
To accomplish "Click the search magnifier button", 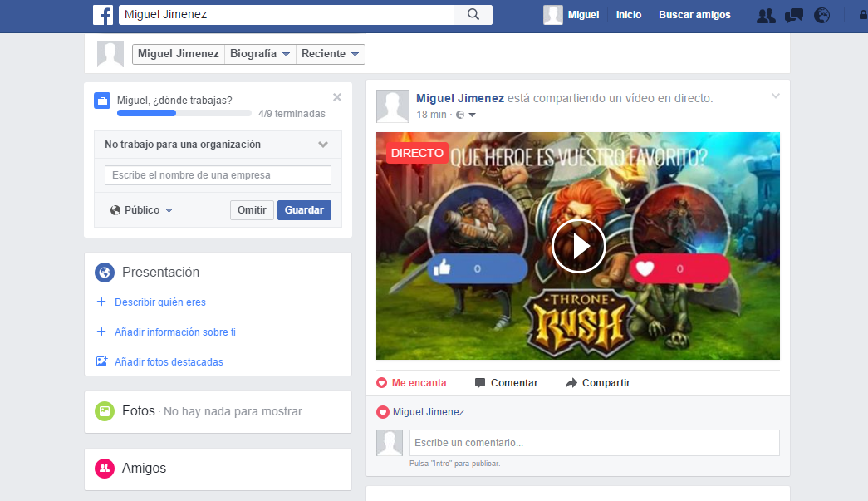I will tap(473, 14).
